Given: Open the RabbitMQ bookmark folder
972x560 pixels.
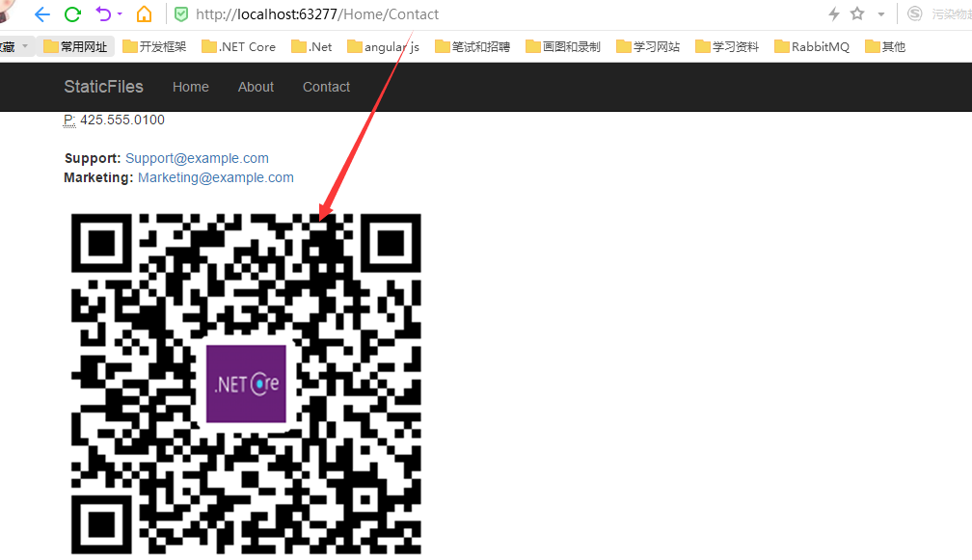Looking at the screenshot, I should click(x=812, y=46).
